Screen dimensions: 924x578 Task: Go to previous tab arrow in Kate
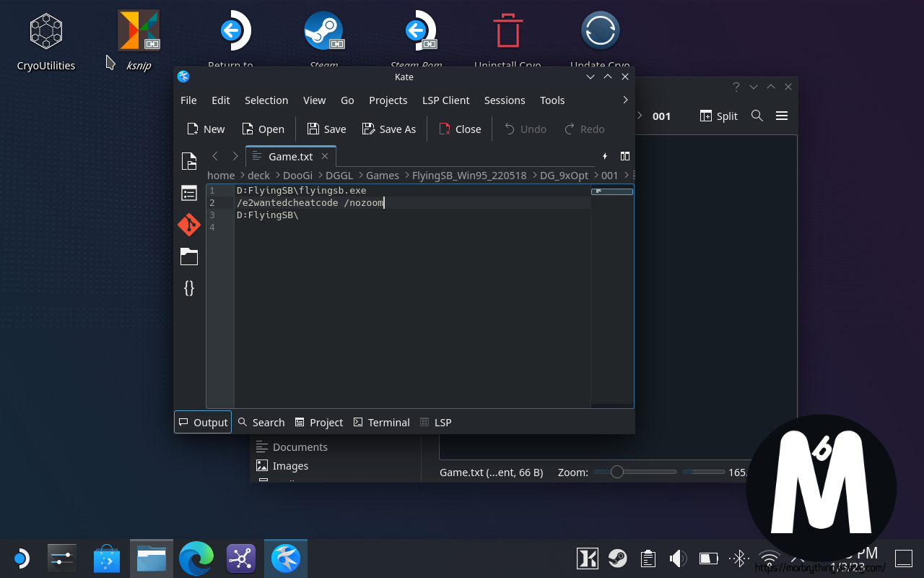coord(215,156)
